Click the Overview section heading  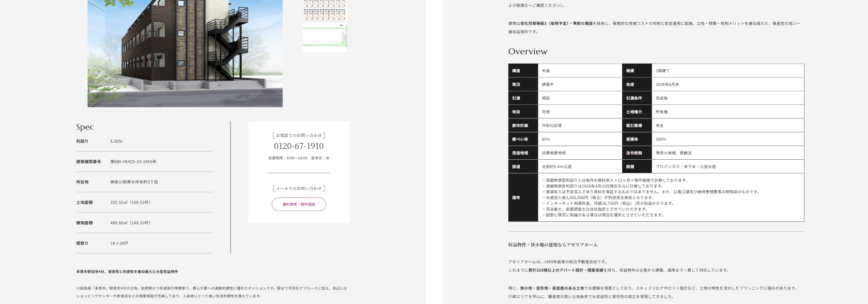coord(528,52)
